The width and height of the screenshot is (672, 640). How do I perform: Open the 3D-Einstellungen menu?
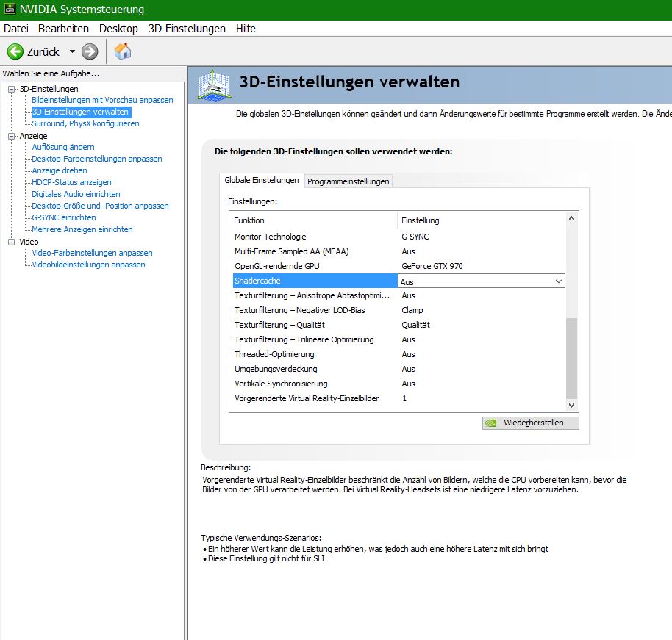187,28
